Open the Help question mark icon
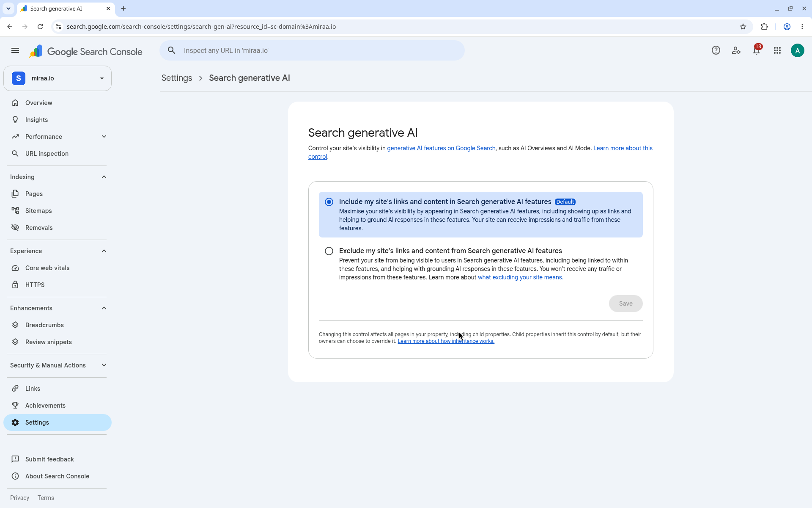Image resolution: width=812 pixels, height=508 pixels. [x=716, y=51]
